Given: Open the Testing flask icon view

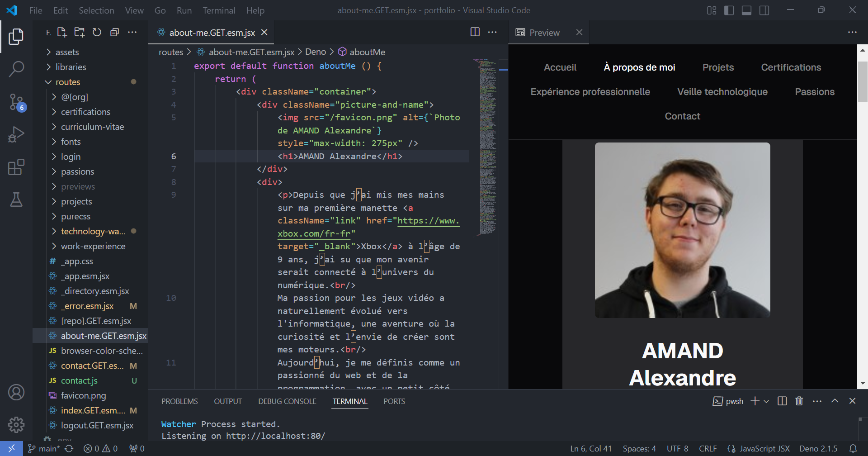Looking at the screenshot, I should (x=16, y=199).
